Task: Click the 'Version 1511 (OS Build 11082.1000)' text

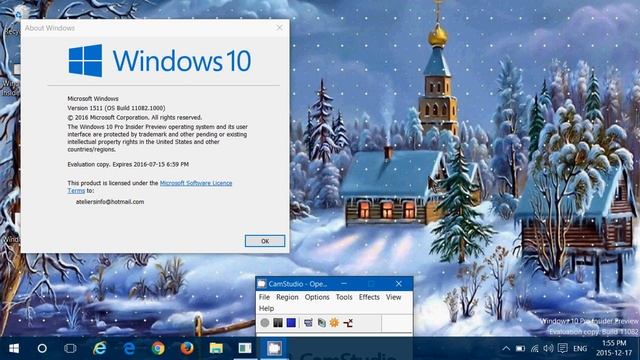Action: pos(116,108)
